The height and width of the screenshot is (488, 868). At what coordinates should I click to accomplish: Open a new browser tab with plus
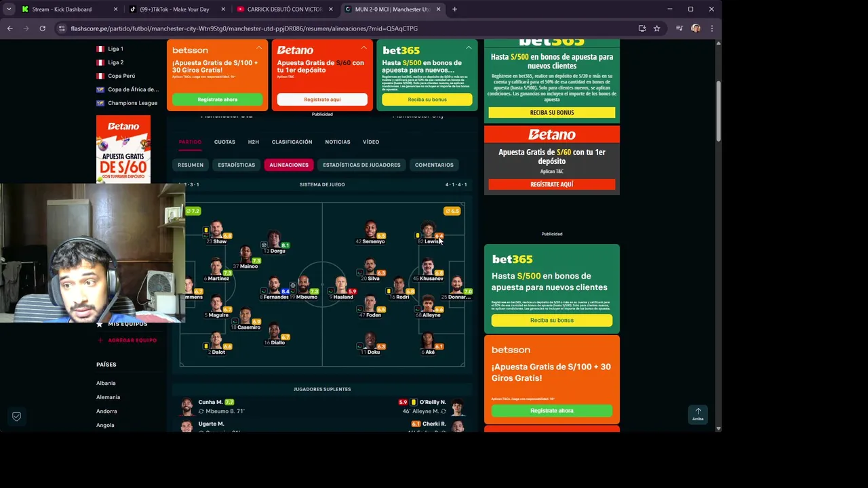click(x=454, y=9)
